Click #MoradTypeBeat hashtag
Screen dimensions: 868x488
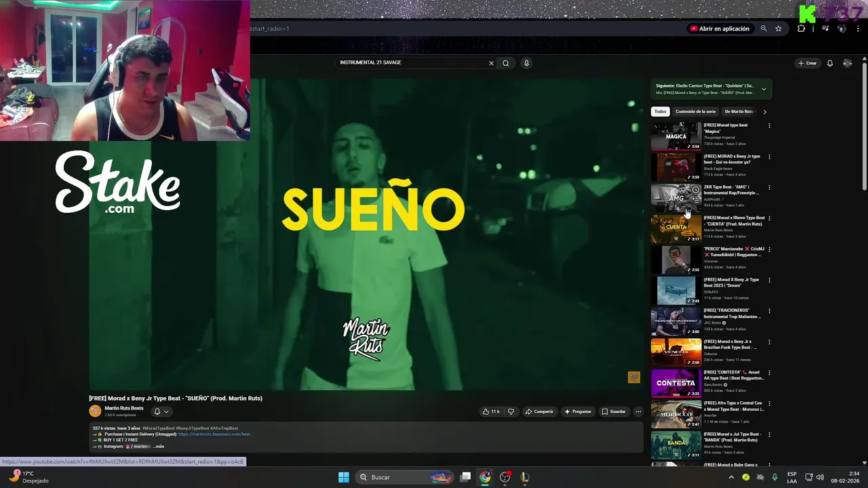tap(158, 428)
